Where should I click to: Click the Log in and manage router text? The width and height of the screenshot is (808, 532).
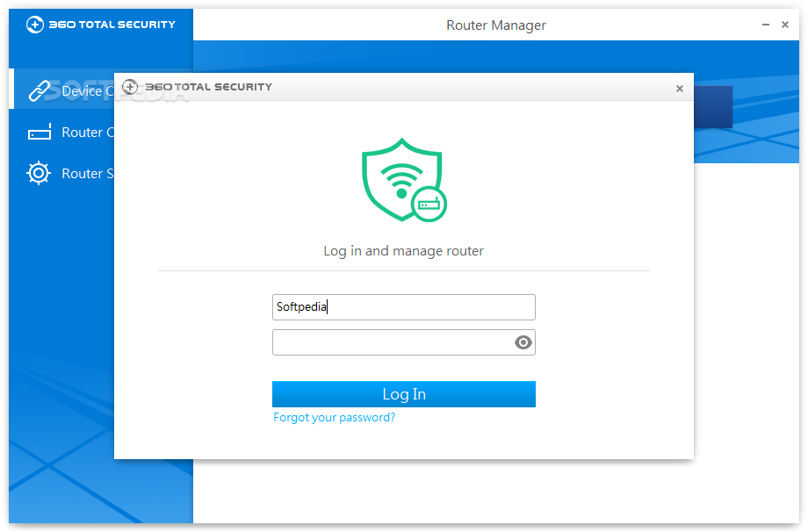(x=403, y=251)
